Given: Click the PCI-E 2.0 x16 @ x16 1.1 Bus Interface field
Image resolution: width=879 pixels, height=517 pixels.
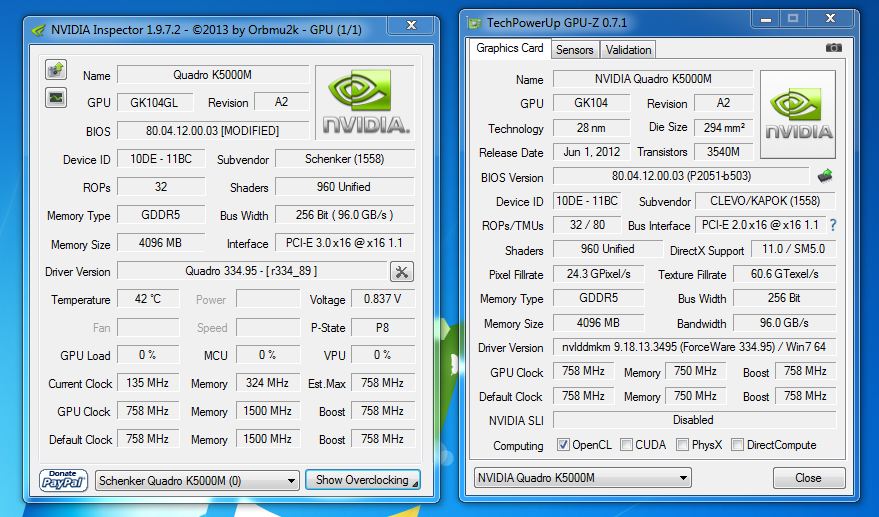Looking at the screenshot, I should pos(760,225).
